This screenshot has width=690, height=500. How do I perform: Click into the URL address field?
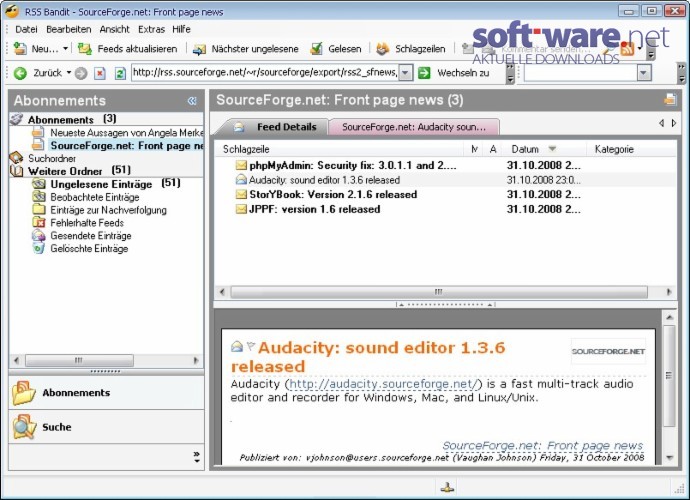265,73
